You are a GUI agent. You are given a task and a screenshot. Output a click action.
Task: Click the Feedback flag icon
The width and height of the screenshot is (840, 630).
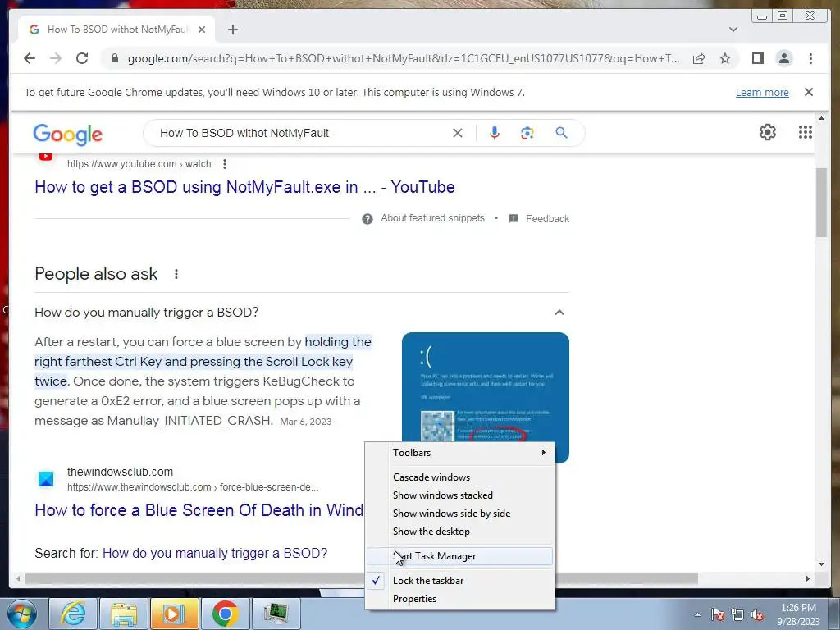coord(514,218)
